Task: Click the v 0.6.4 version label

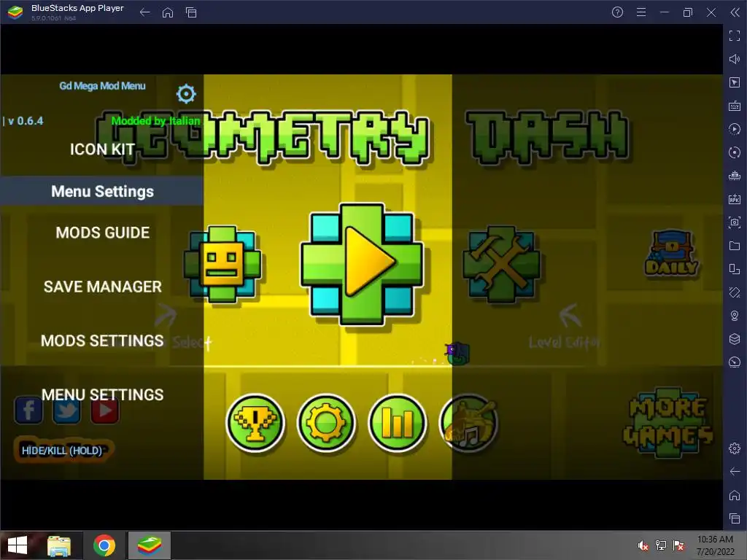Action: point(26,121)
